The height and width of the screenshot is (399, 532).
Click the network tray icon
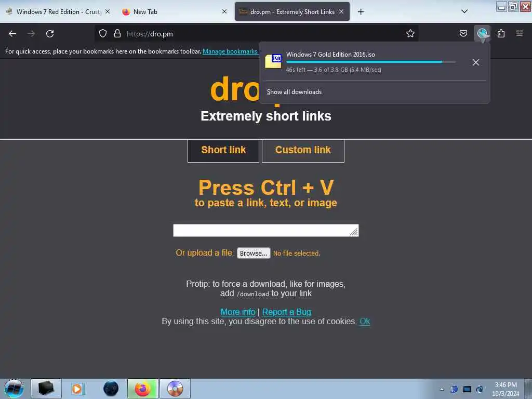[467, 389]
